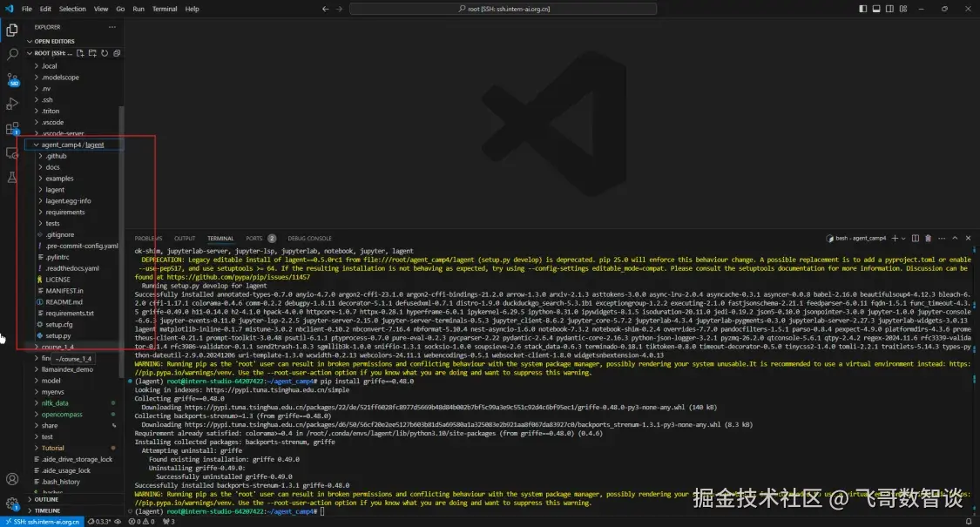Switch to the OUTPUT tab
This screenshot has width=980, height=527.
tap(185, 238)
